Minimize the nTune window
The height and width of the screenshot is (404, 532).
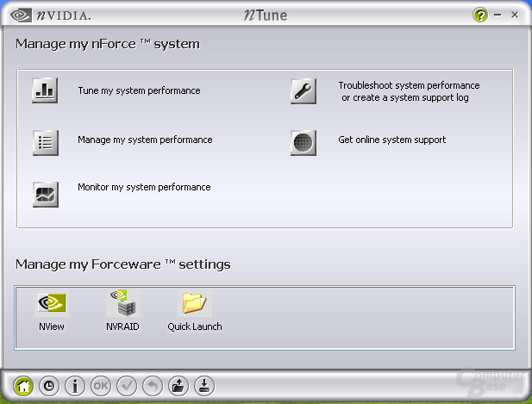point(498,15)
